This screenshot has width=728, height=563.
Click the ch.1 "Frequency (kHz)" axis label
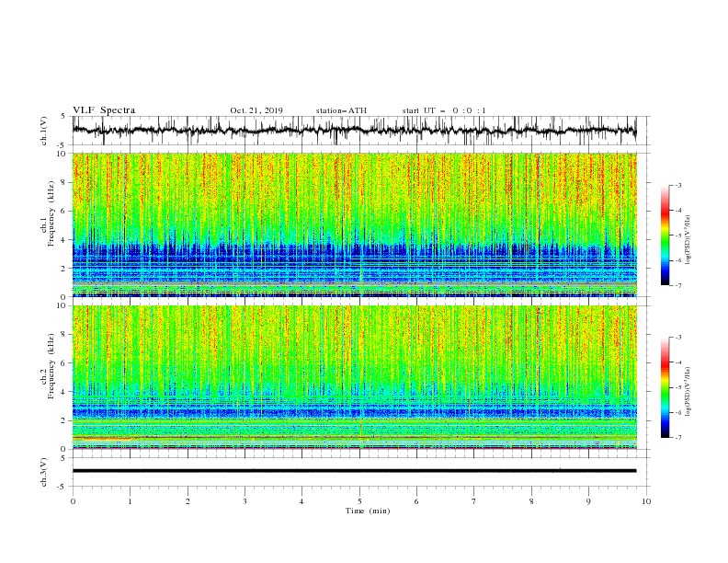pyautogui.click(x=51, y=213)
